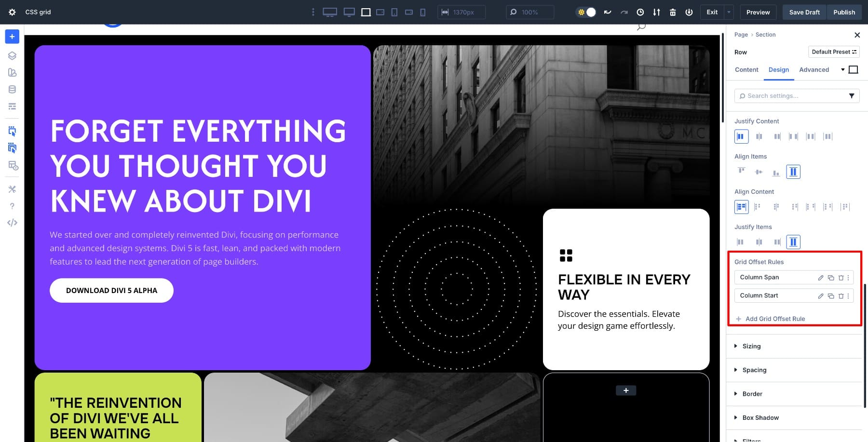The image size is (868, 442).
Task: Click Add Grid Offset Rule
Action: (775, 319)
